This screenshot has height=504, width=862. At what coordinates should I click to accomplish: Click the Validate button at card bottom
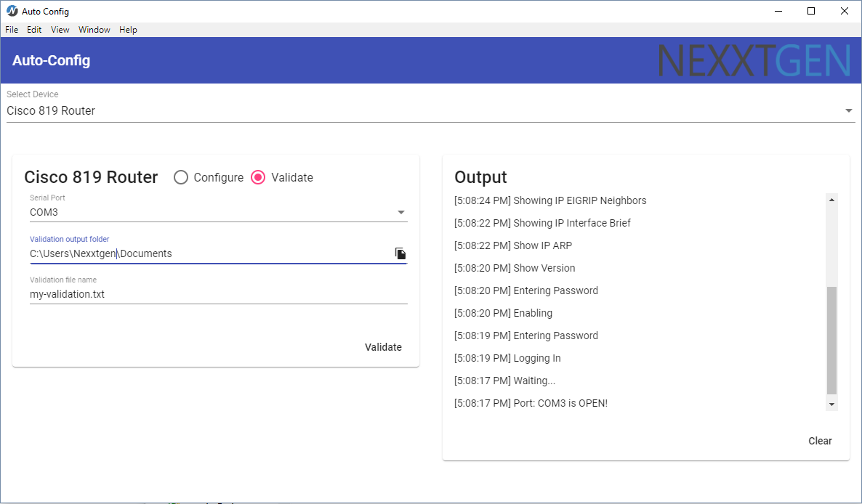[383, 347]
